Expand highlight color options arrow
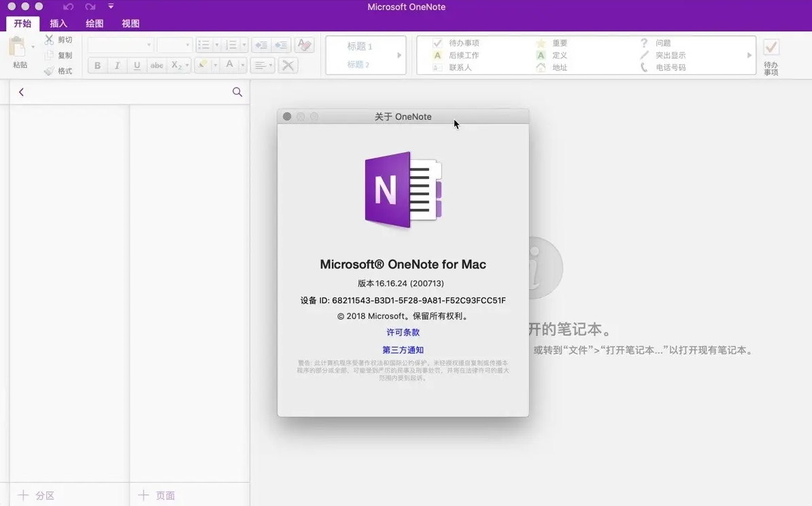This screenshot has width=812, height=506. pyautogui.click(x=216, y=65)
